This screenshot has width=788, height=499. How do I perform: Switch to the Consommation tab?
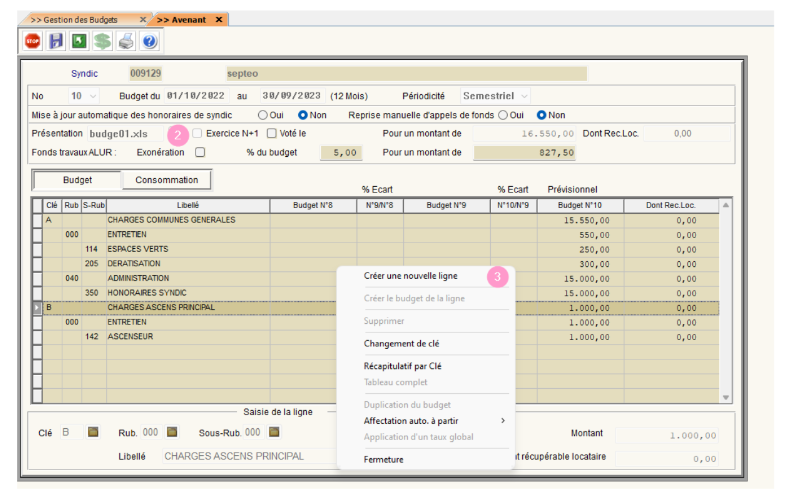point(166,180)
